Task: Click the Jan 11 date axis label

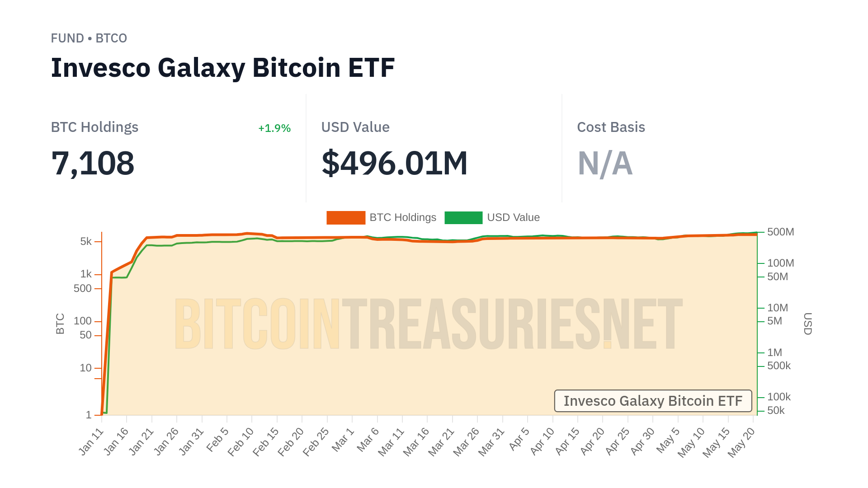Action: point(91,442)
